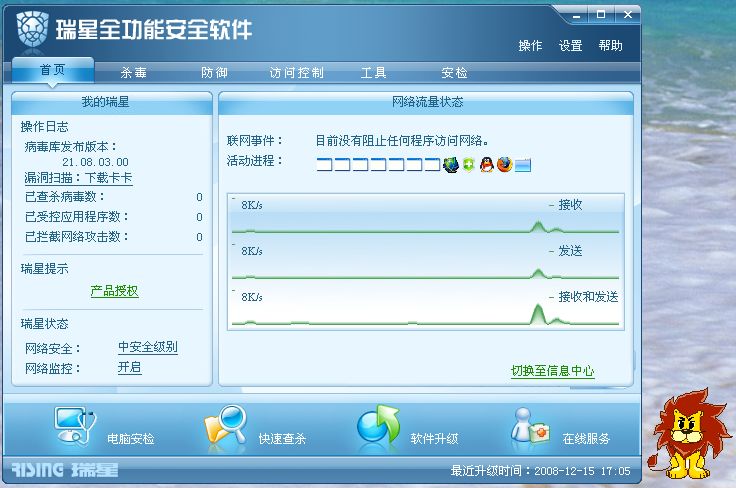
Task: Click the 我的瑞星 panel header
Action: [112, 102]
